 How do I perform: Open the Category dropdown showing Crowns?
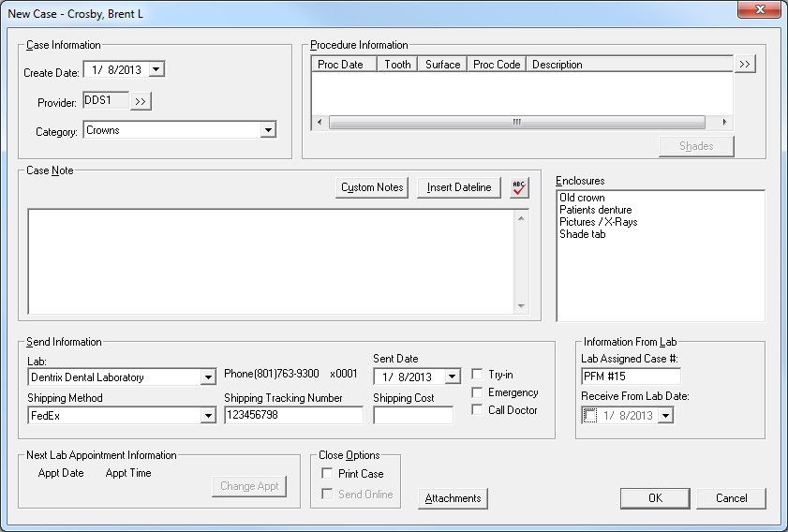(268, 131)
